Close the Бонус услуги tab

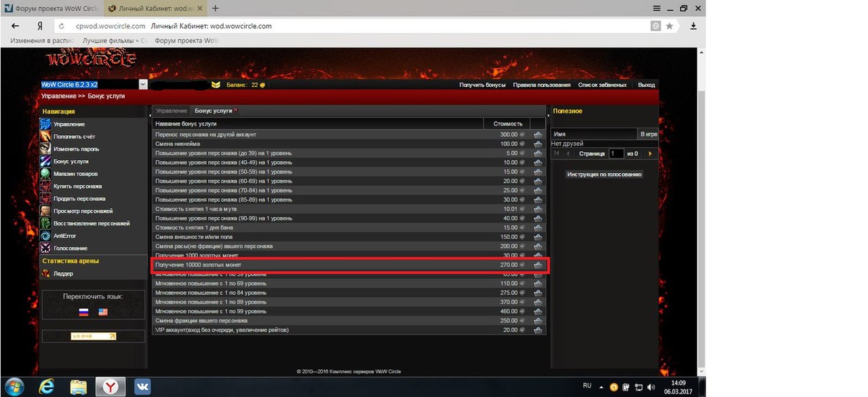pyautogui.click(x=235, y=109)
